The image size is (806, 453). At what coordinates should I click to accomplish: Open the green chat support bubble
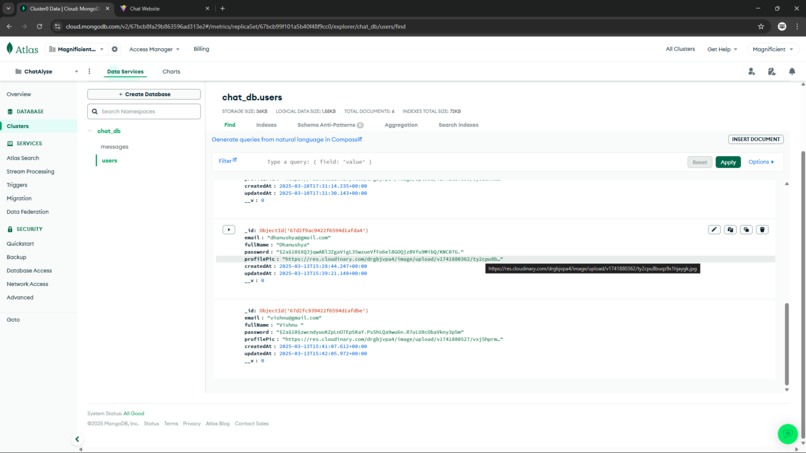[787, 433]
